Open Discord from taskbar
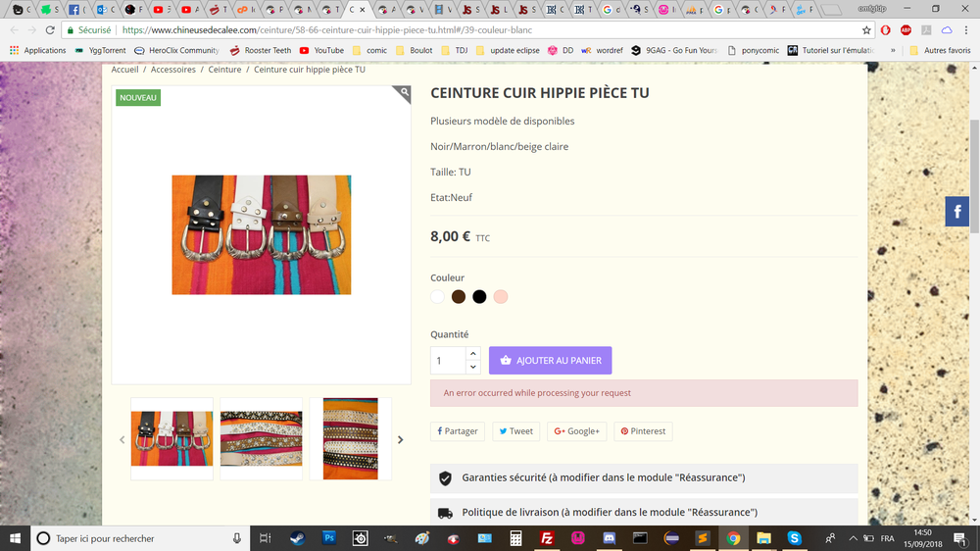 pos(609,538)
